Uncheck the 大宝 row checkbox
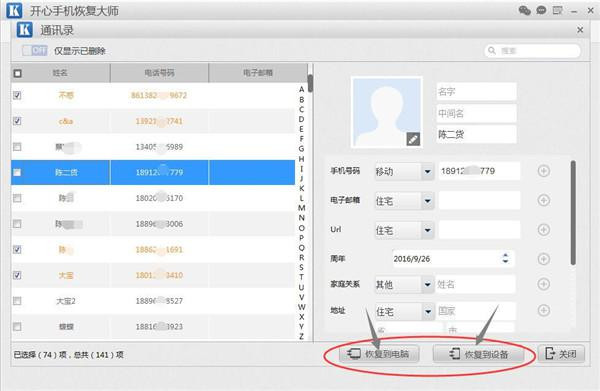 point(17,275)
